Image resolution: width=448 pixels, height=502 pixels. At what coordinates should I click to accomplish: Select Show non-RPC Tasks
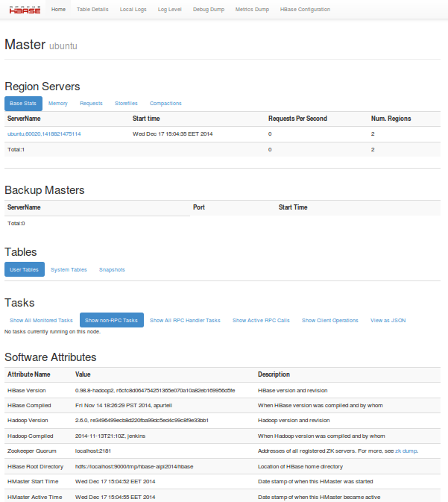[111, 320]
